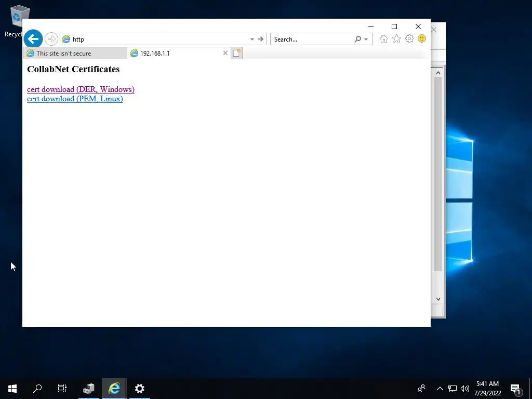Open Settings gear on taskbar
The width and height of the screenshot is (532, 399).
(x=139, y=389)
